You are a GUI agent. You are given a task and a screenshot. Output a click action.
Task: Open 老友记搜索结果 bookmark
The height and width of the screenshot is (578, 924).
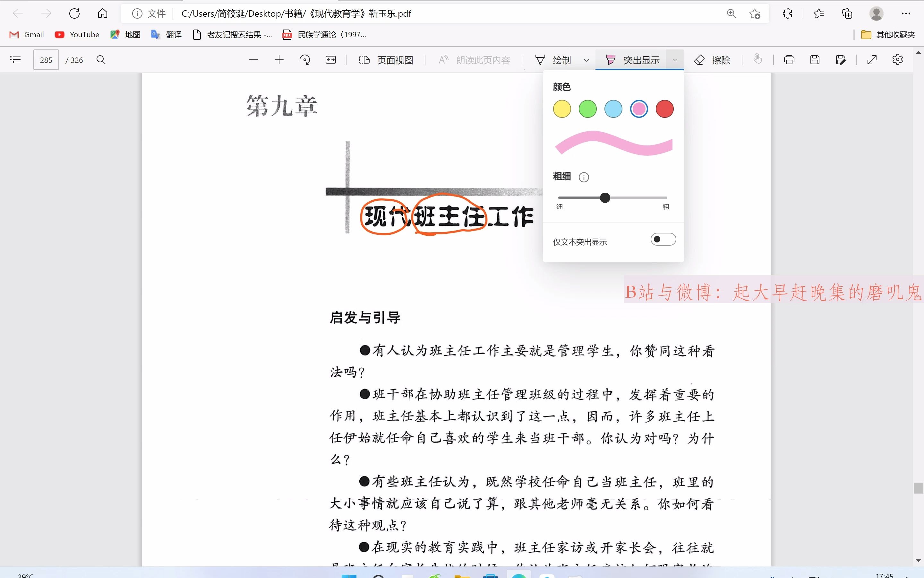click(x=233, y=35)
